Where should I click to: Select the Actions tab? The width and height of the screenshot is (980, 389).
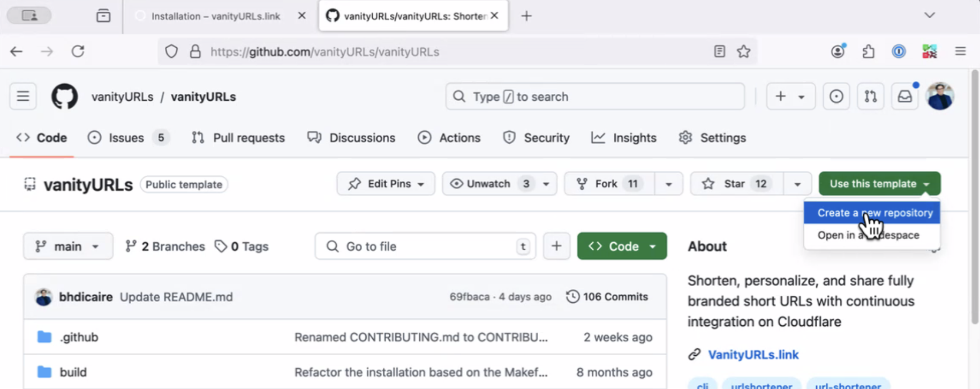coord(449,138)
